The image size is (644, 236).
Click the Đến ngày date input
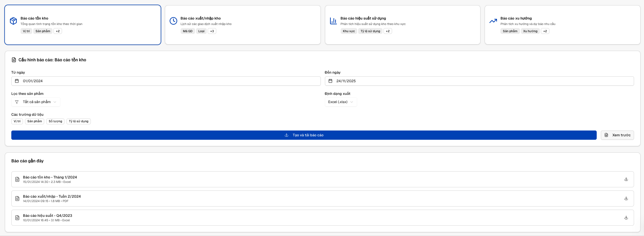pos(480,81)
